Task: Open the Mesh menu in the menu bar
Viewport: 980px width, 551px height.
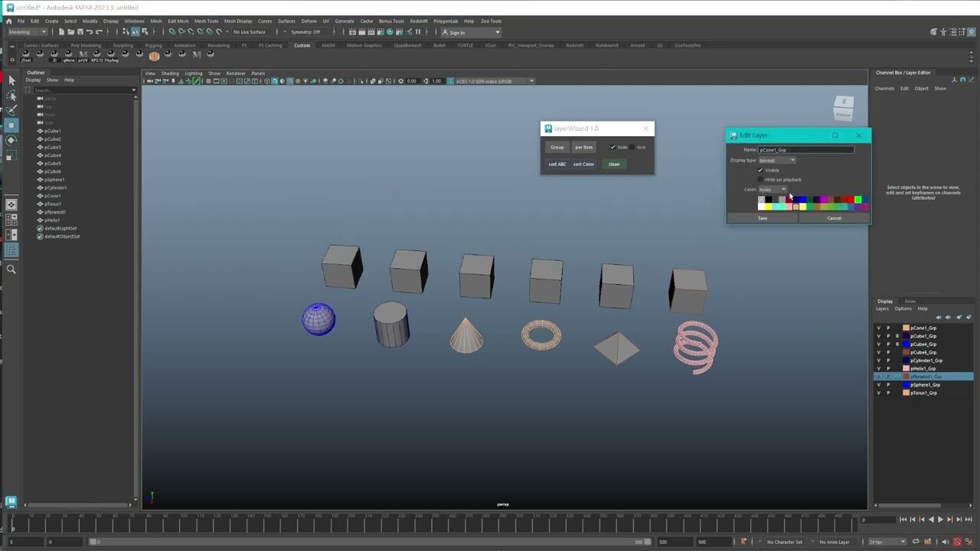Action: click(155, 21)
